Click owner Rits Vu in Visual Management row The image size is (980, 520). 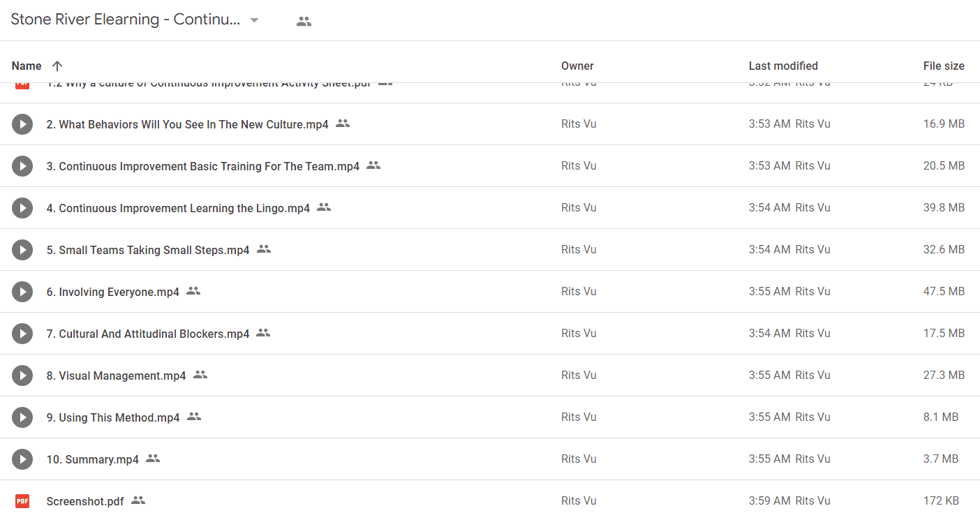tap(579, 376)
